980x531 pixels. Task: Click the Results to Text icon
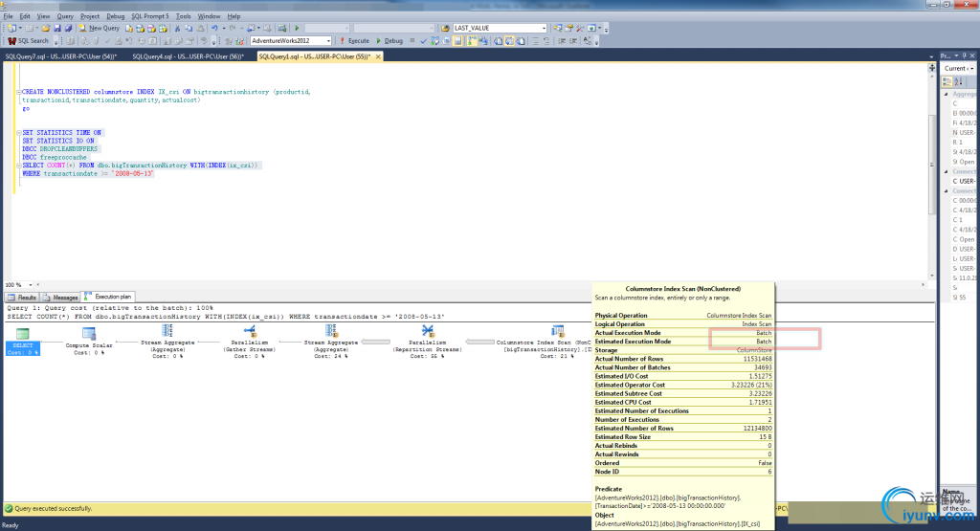(498, 40)
